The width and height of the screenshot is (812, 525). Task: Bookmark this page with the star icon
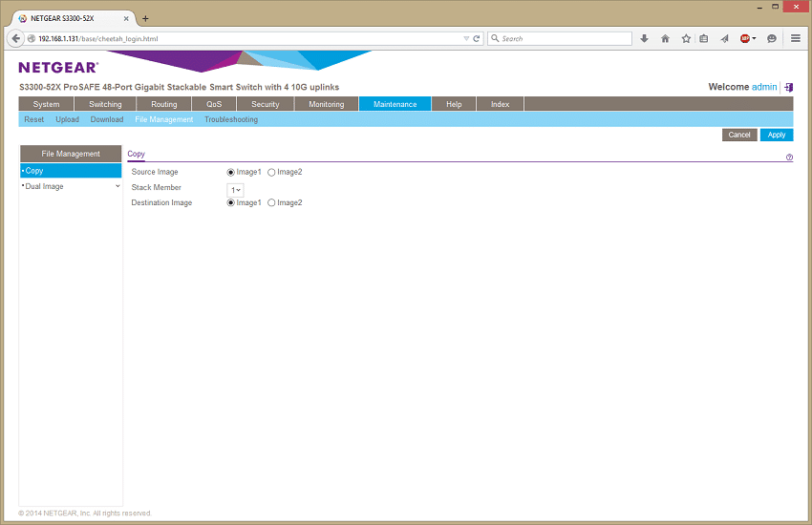click(x=686, y=38)
